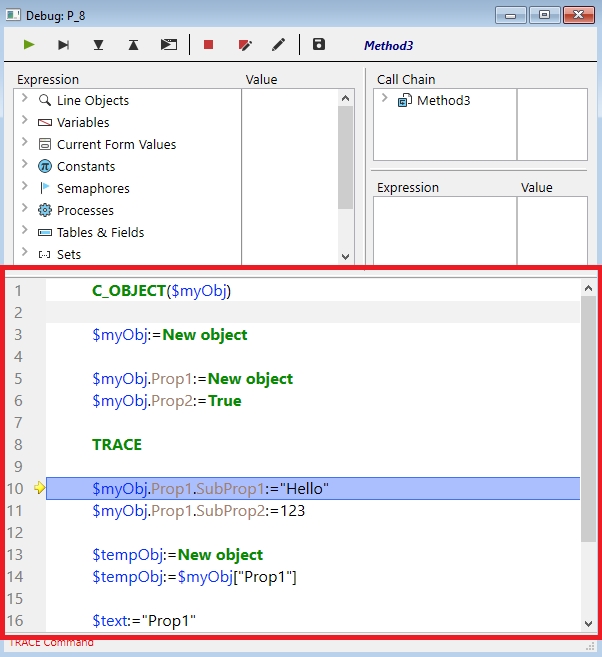
Task: Expand the Variables tree node
Action: (25, 122)
